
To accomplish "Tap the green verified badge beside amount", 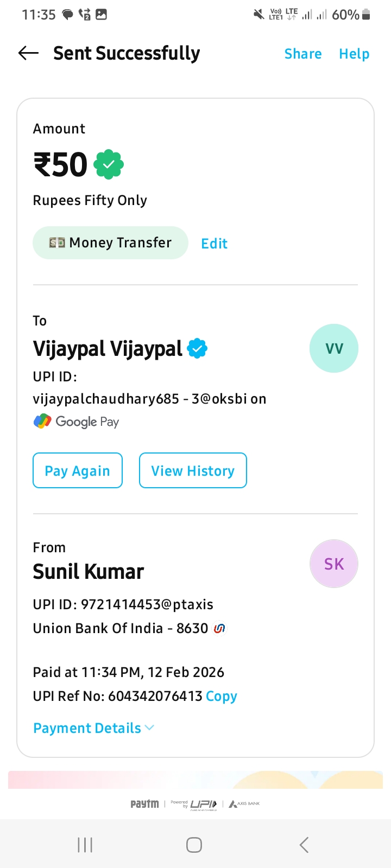I will click(109, 164).
